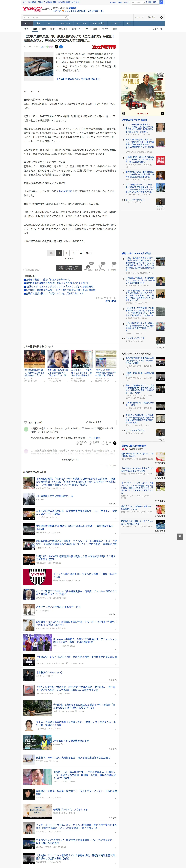Click the keyword search magnifier icon
The image size is (186, 868).
point(66,18)
